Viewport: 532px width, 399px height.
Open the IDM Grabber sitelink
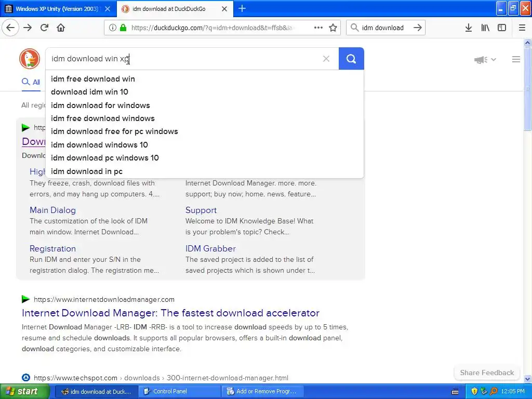pos(210,248)
